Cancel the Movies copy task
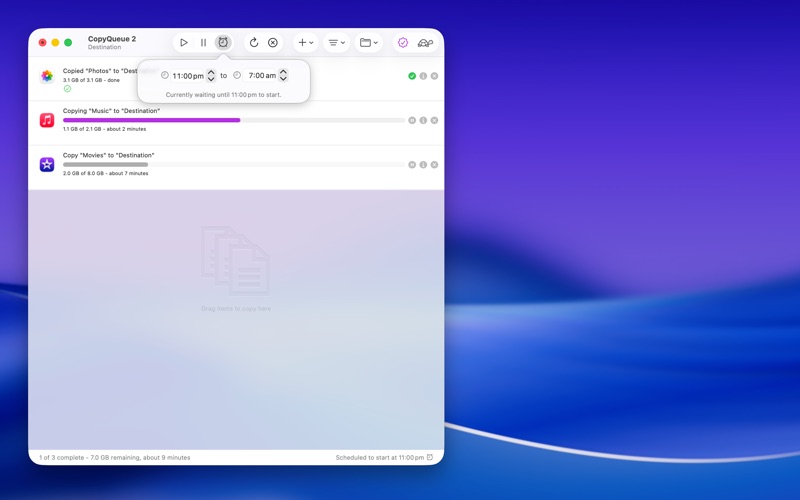This screenshot has width=800, height=500. [434, 165]
